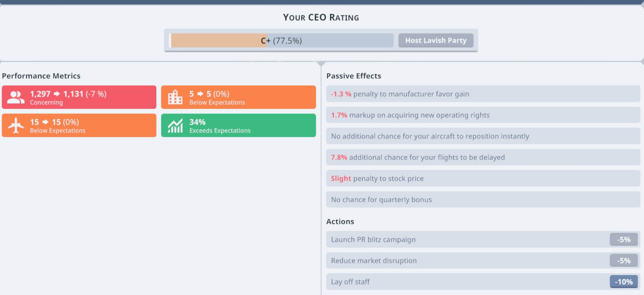Click the C+ (77.5%) CEO rating progress bar

[x=281, y=41]
